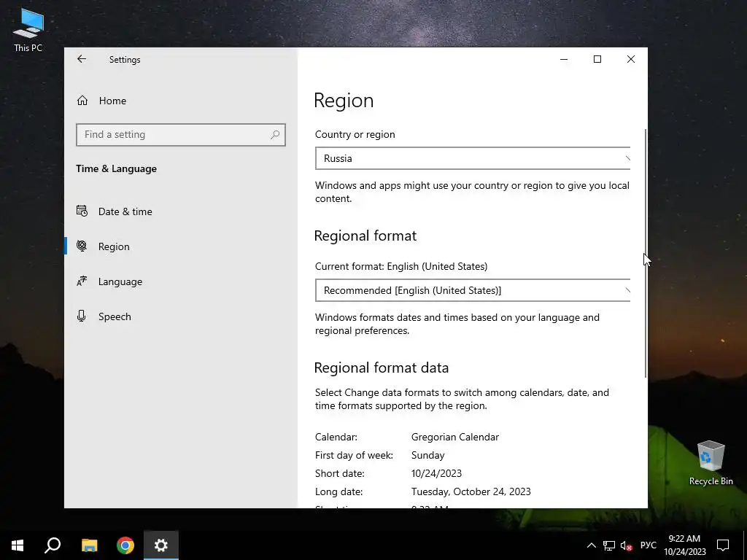
Task: Click the Sunday first day value
Action: coord(427,455)
